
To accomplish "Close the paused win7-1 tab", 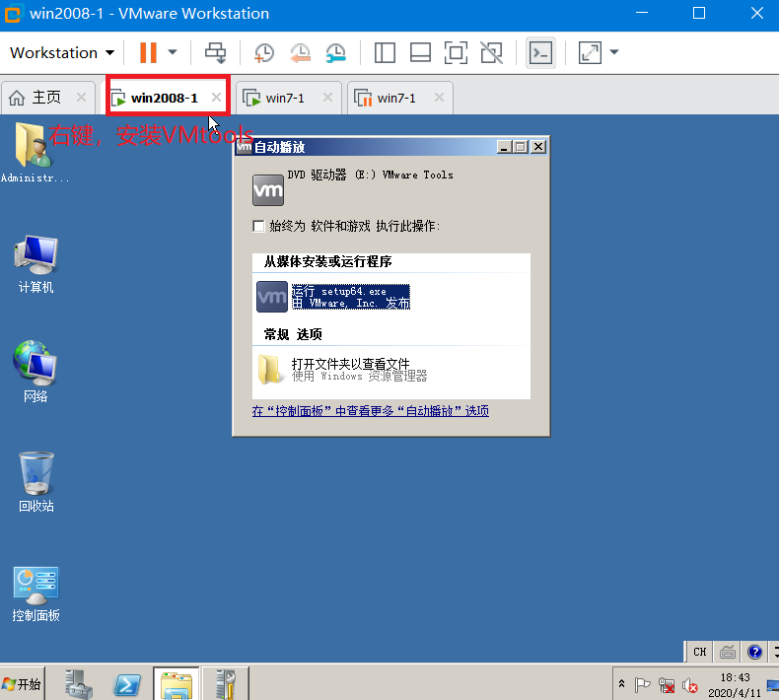I will (439, 98).
